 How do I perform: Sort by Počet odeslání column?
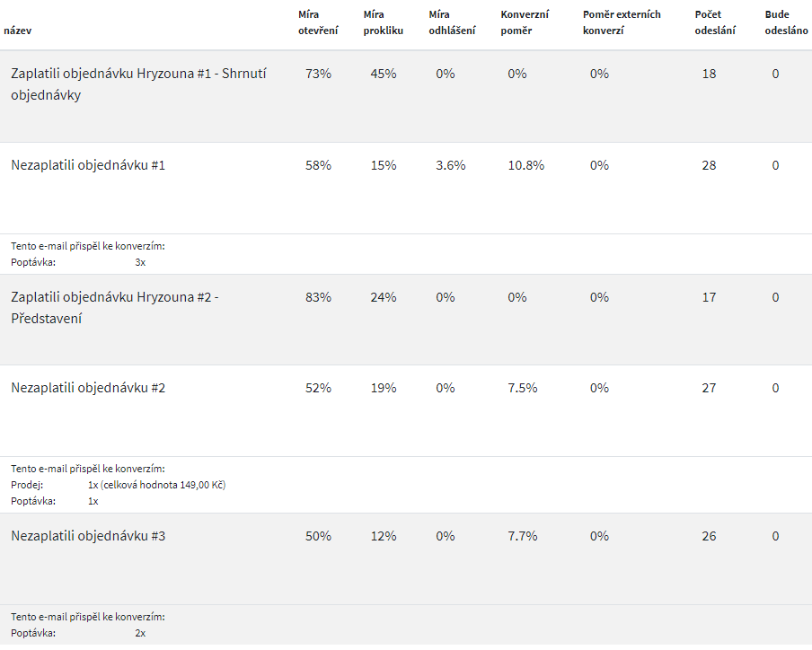tap(715, 22)
